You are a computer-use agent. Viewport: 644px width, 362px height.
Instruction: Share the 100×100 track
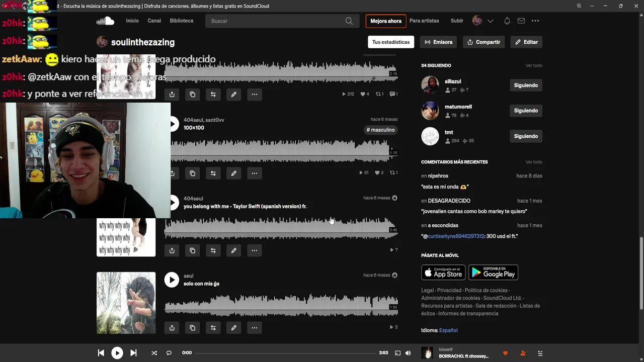172,173
